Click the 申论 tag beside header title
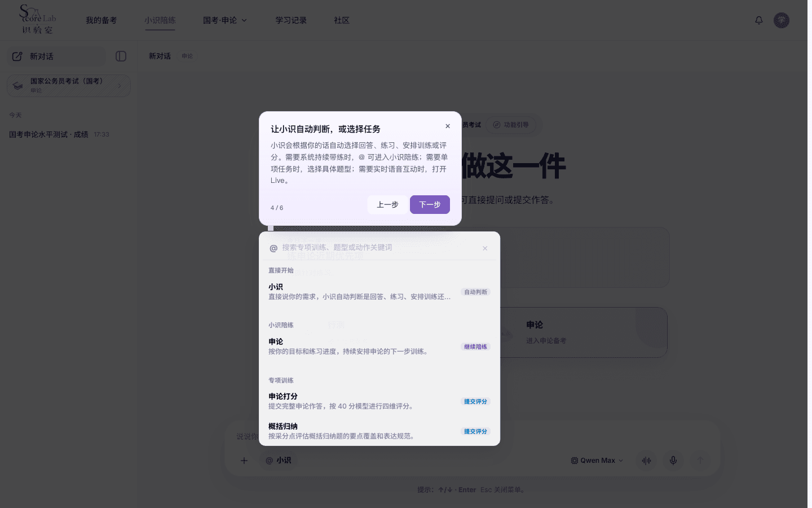The image size is (812, 508). (x=187, y=56)
